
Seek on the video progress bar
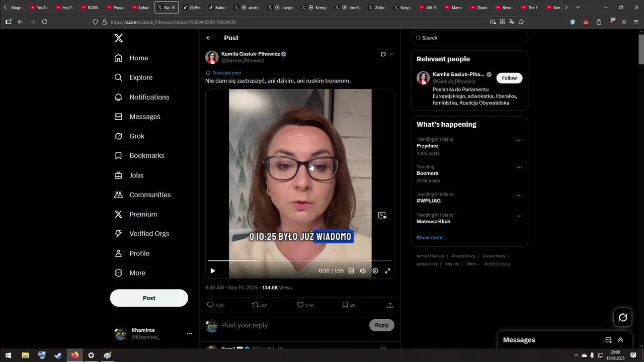pyautogui.click(x=300, y=261)
